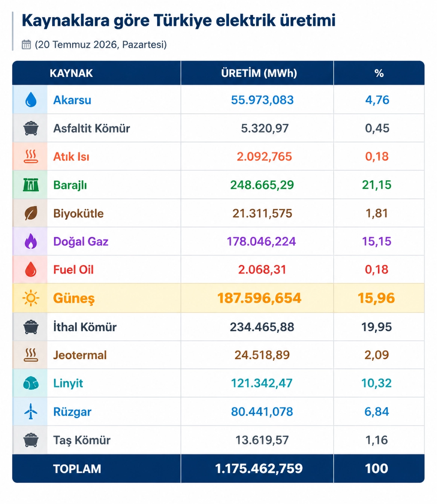Click the TOPLAM total value 1.175.462,759
Screen dimensions: 437x504
click(x=259, y=468)
